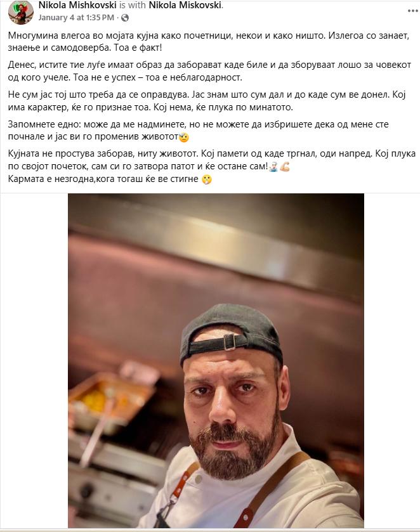The image size is (420, 532).
Task: Open the post's three-dot options menu
Action: click(x=412, y=11)
